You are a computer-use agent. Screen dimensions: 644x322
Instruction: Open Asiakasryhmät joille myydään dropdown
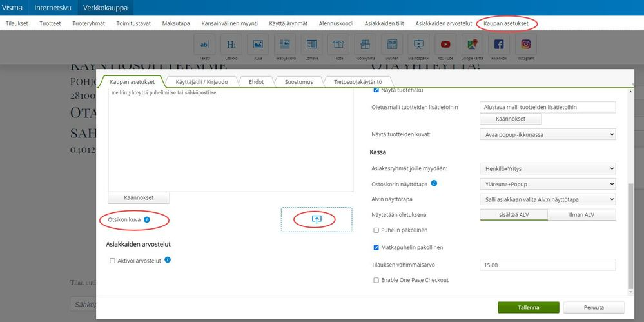coord(548,168)
